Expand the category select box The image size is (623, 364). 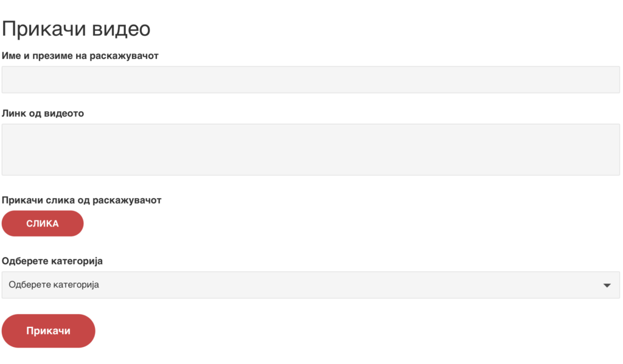pos(310,285)
